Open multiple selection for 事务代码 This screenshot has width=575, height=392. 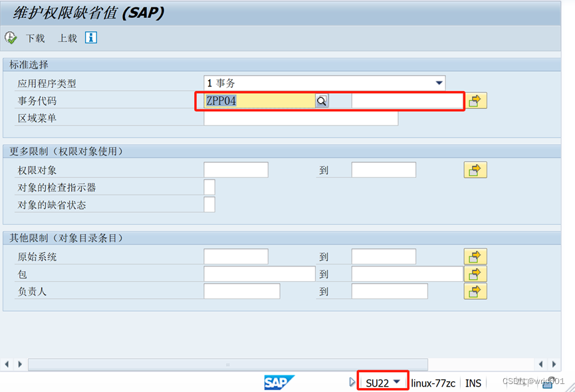pyautogui.click(x=475, y=101)
